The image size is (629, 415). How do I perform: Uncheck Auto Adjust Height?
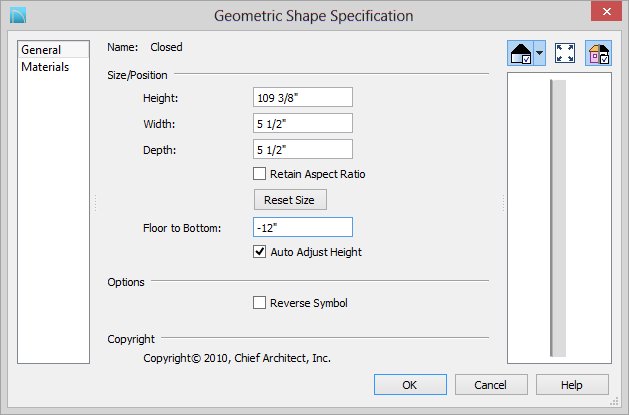(260, 251)
